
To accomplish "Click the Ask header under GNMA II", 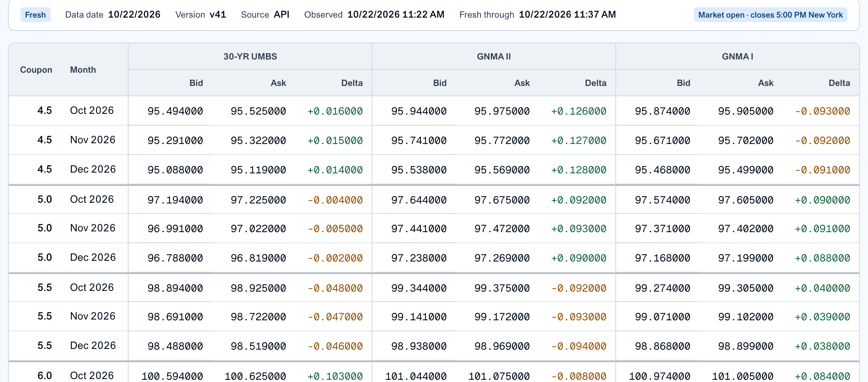I will click(522, 83).
